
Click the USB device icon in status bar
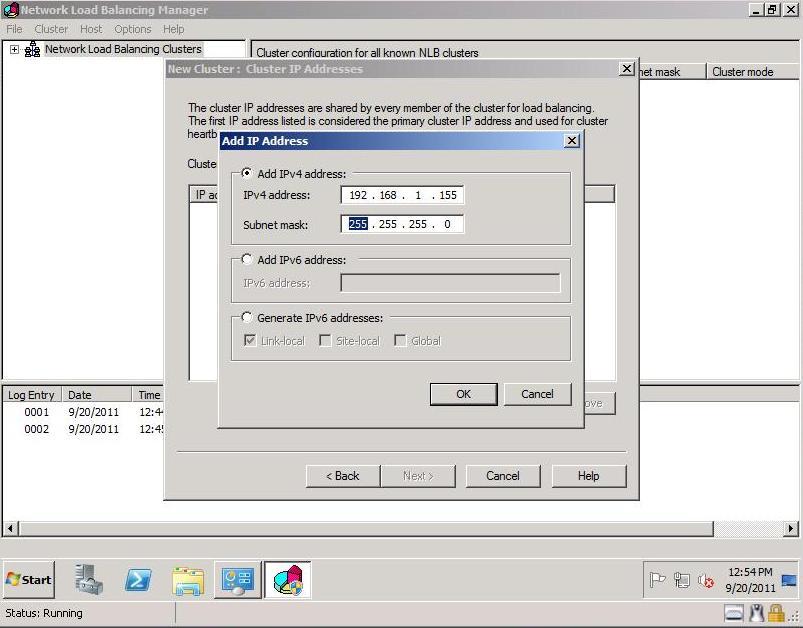click(756, 613)
